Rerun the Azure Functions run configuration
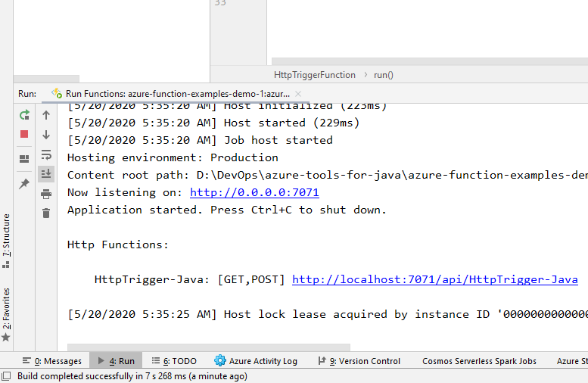 (24, 115)
